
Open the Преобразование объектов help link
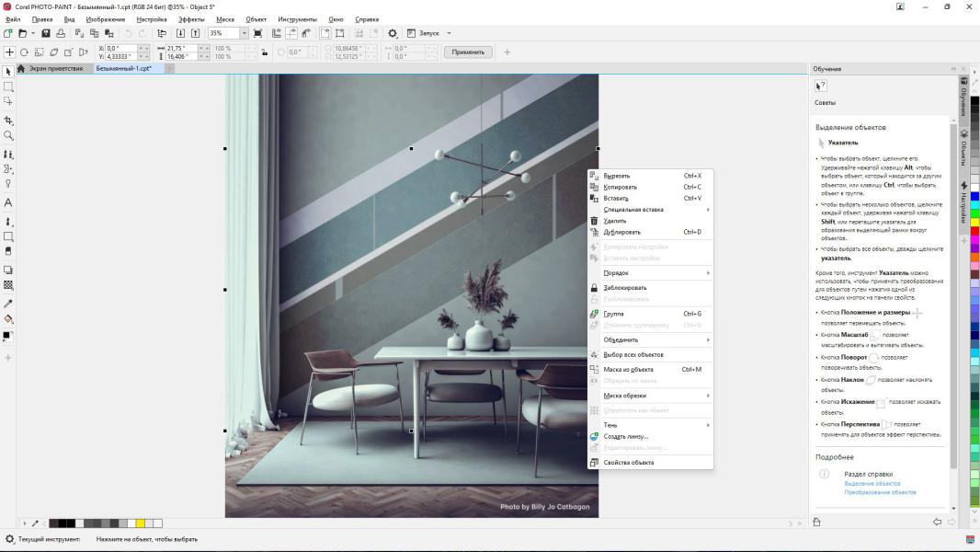coord(880,492)
